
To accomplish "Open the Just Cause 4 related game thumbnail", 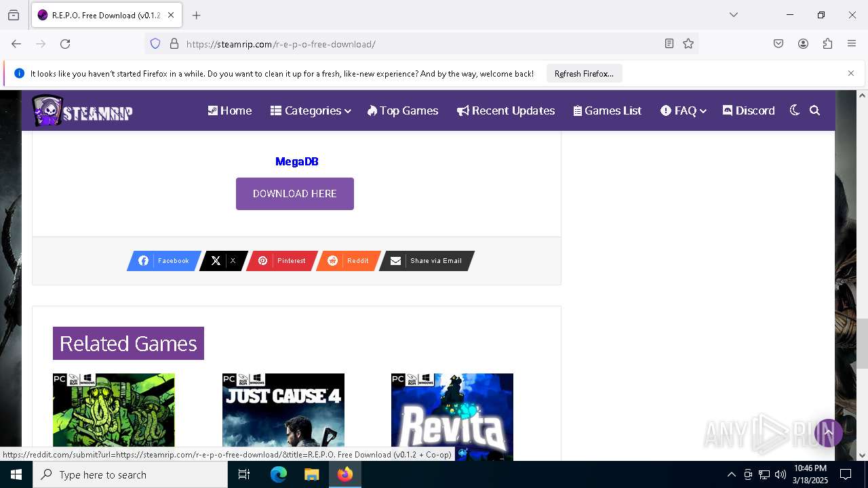I will click(283, 417).
